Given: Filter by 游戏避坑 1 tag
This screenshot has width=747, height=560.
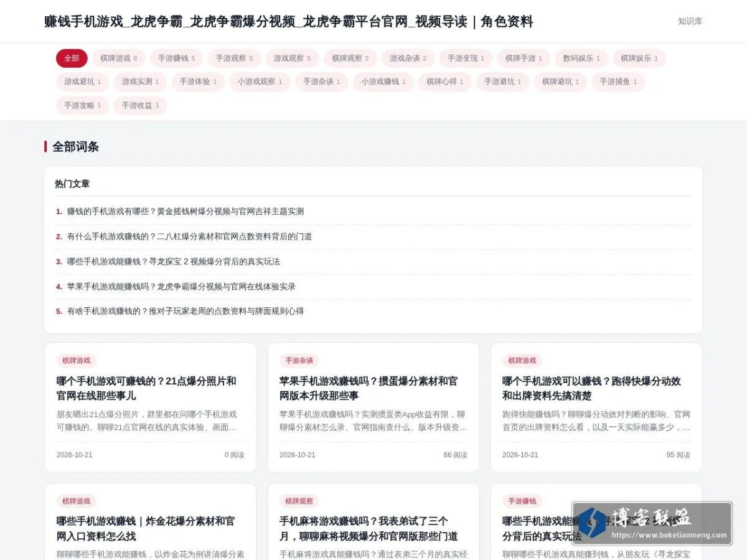Looking at the screenshot, I should coord(82,82).
